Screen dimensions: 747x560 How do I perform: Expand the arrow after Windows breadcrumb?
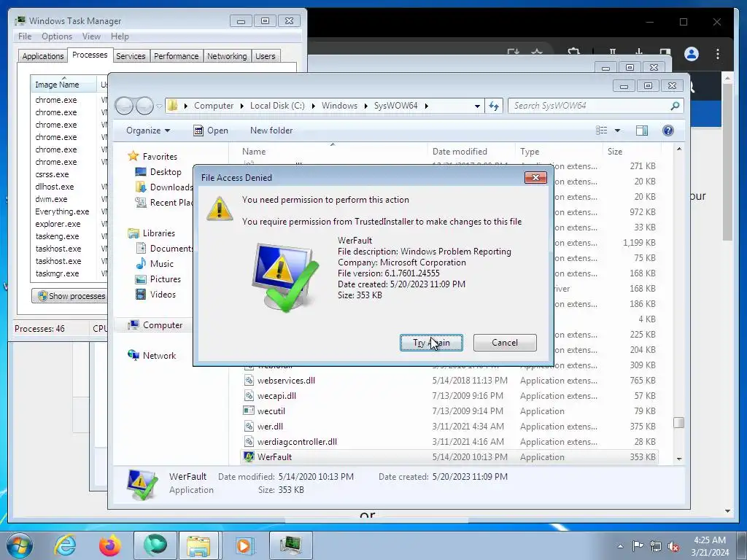click(x=366, y=106)
